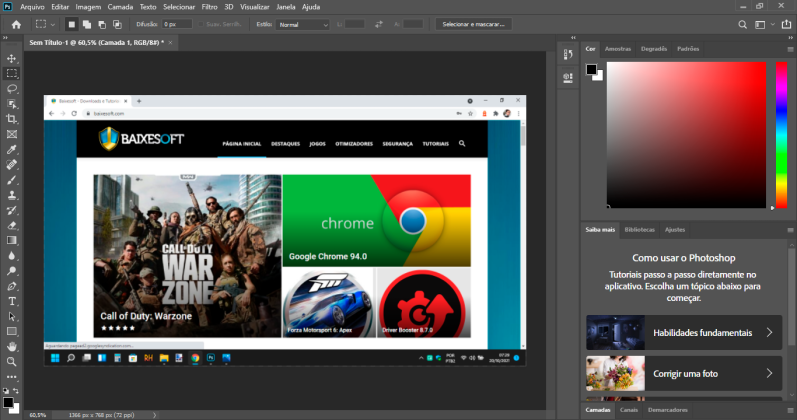Viewport: 797px width, 420px height.
Task: Open the Arquivo menu
Action: click(32, 7)
